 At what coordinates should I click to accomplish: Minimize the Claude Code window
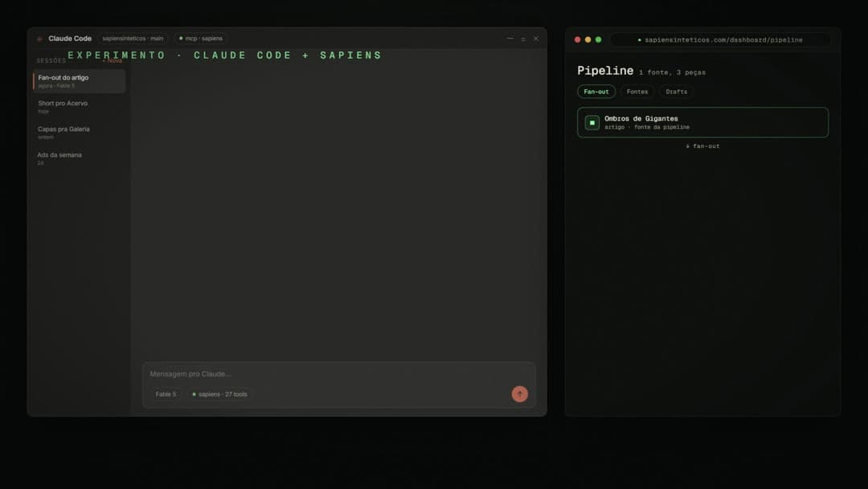click(510, 39)
